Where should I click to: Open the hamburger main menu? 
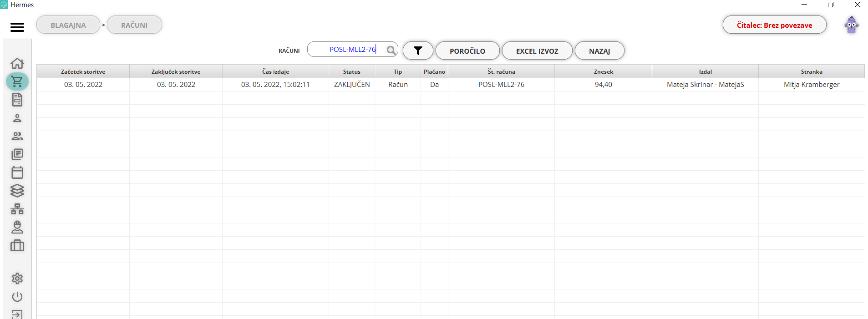point(17,27)
